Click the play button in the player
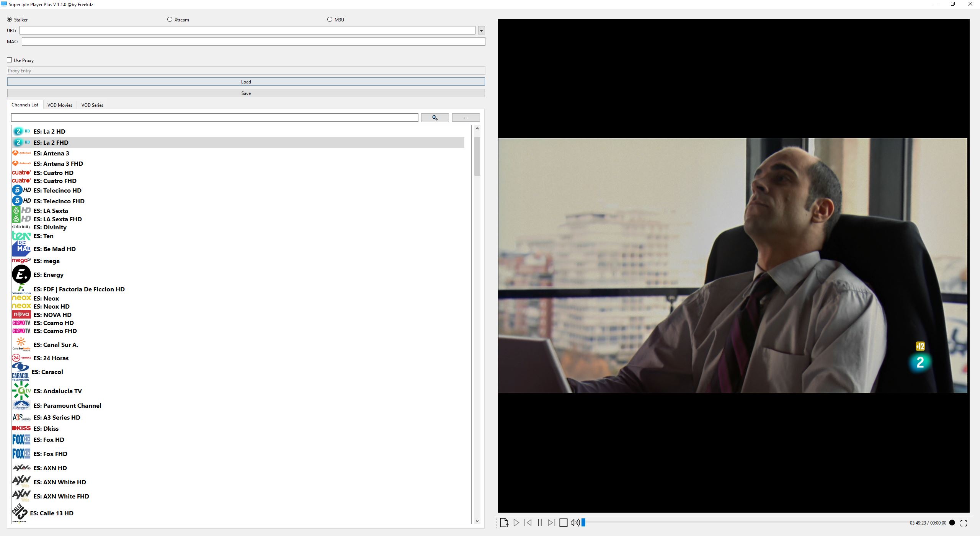The width and height of the screenshot is (980, 536). click(516, 523)
